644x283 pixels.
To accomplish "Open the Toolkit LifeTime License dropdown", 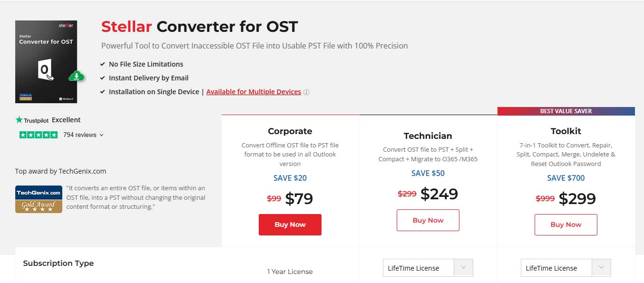I will click(600, 267).
